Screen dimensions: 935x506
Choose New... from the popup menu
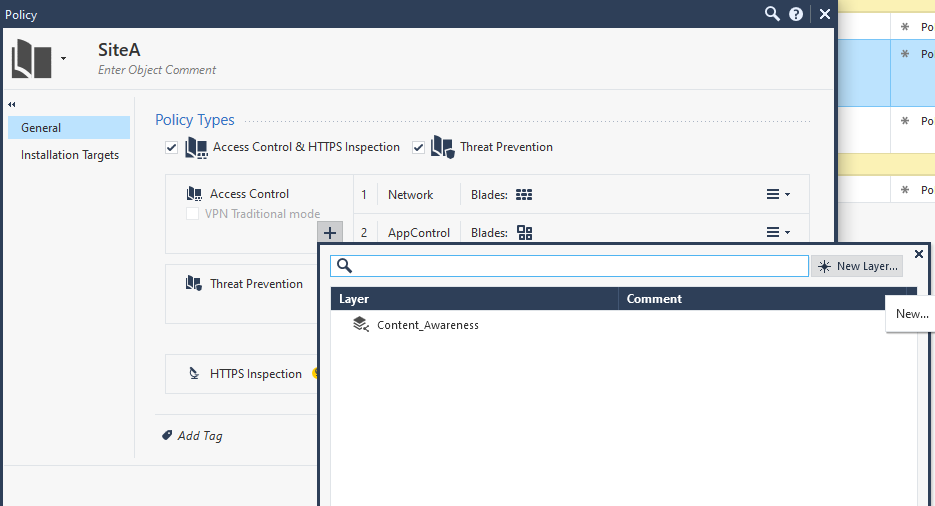[x=911, y=314]
